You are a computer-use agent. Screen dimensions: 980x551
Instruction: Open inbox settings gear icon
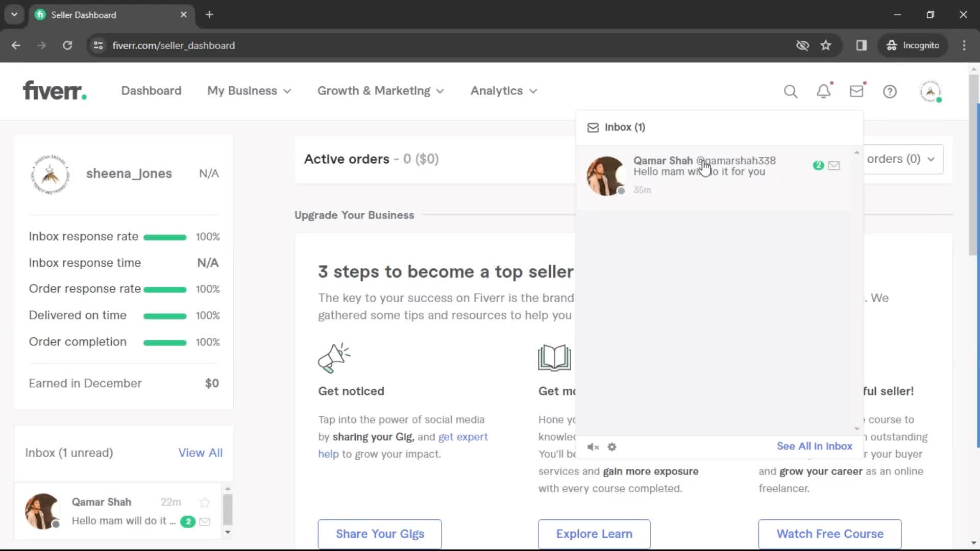(x=612, y=447)
